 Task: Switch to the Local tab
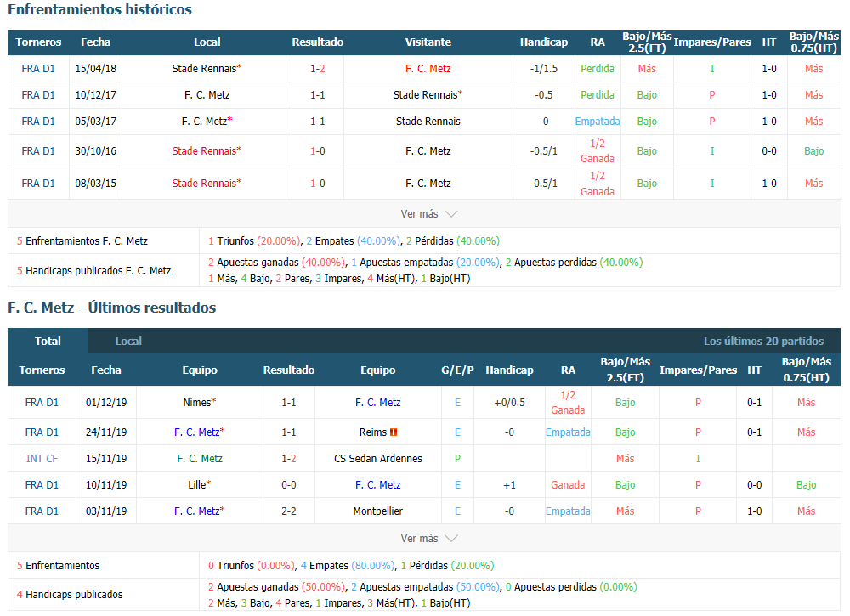click(128, 342)
